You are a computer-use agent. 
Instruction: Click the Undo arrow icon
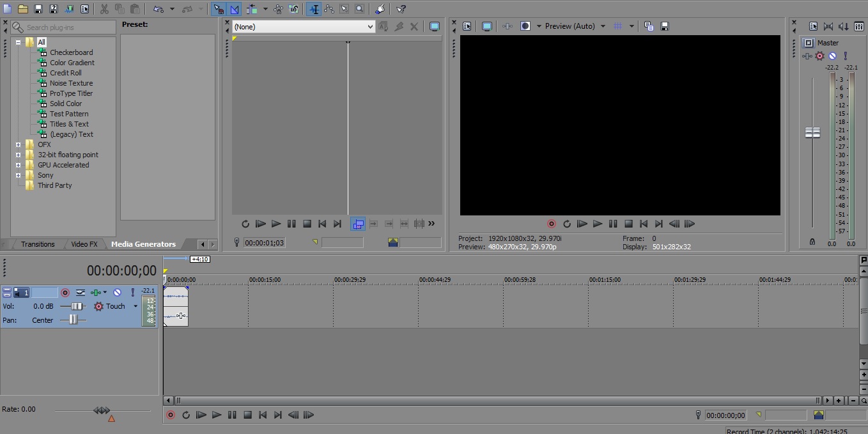pyautogui.click(x=158, y=9)
